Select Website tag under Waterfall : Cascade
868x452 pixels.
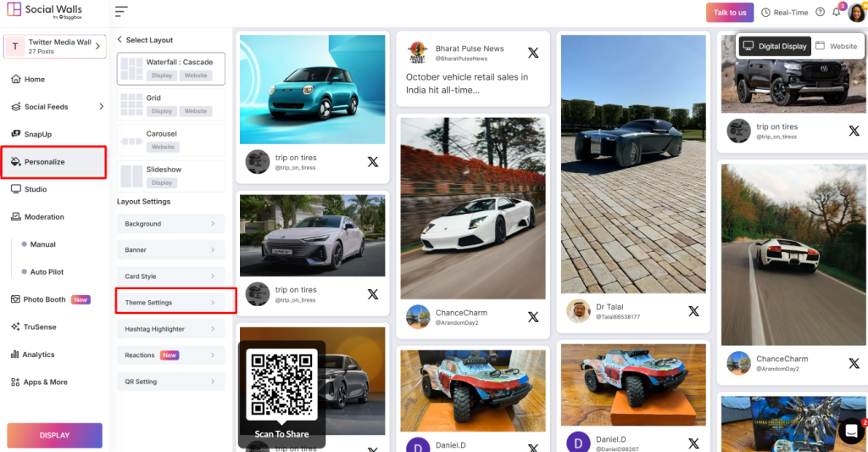click(x=196, y=75)
